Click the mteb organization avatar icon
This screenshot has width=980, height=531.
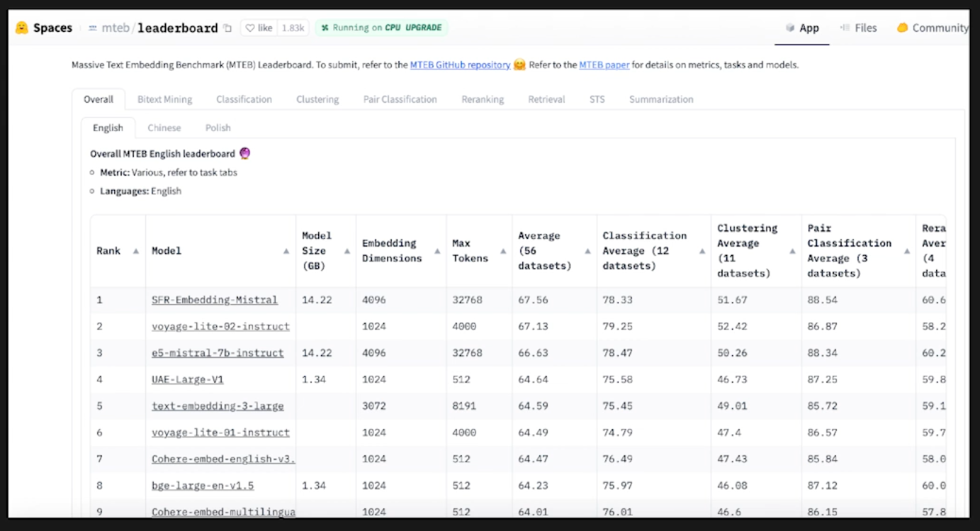coord(93,28)
